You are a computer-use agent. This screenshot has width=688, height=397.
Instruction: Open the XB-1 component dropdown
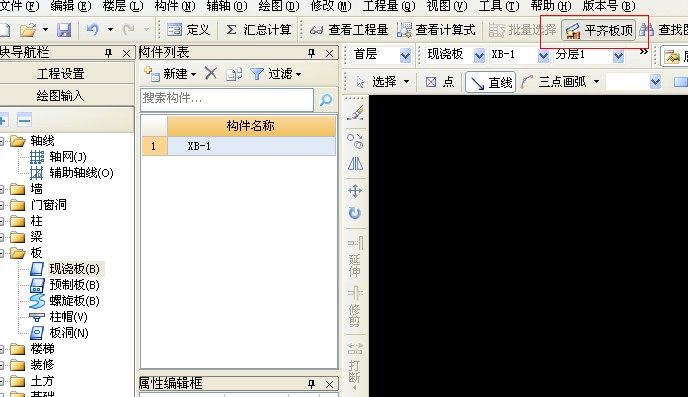[543, 55]
